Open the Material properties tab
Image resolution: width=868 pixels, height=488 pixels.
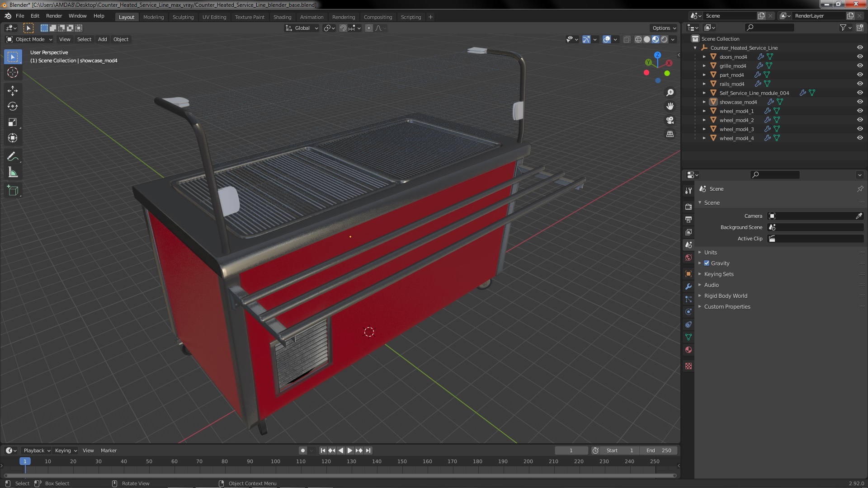click(x=689, y=350)
